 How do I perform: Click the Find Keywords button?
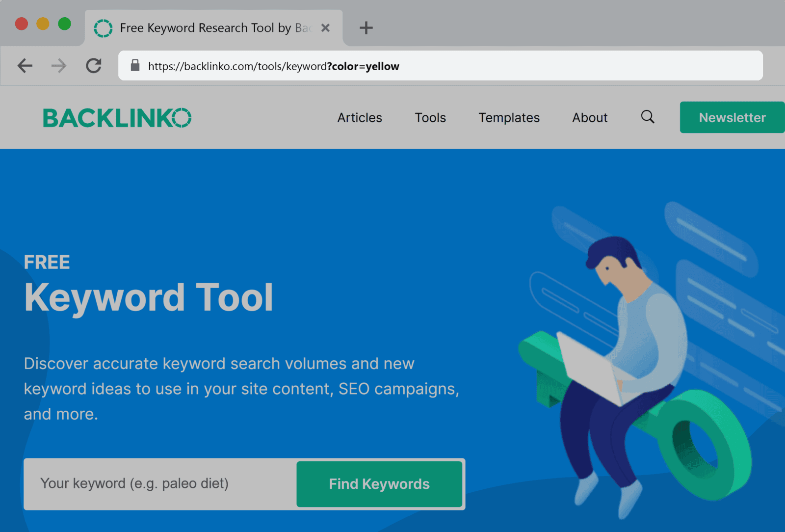[x=379, y=484]
